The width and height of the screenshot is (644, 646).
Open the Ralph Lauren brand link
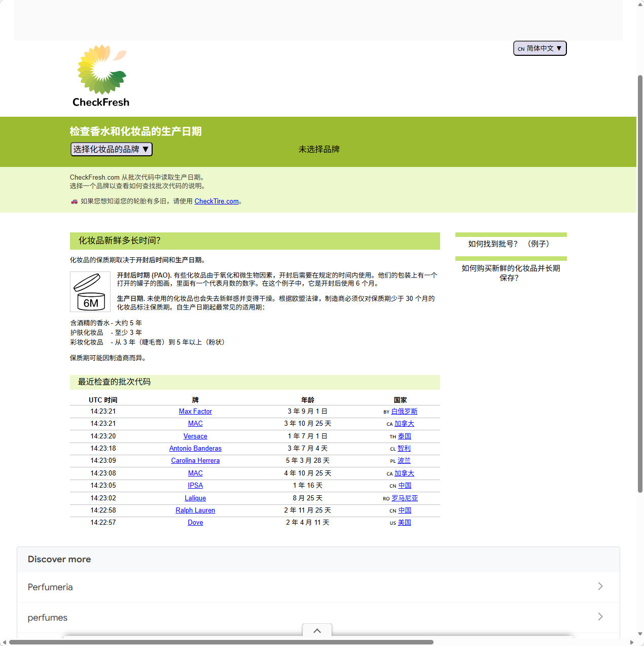coord(195,511)
